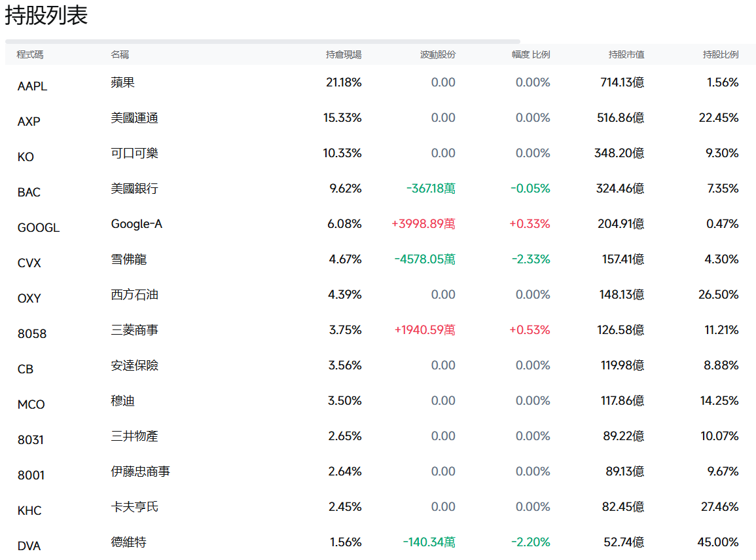This screenshot has height=560, width=756.
Task: Click the horizontal scrollbar above the table
Action: coord(262,41)
